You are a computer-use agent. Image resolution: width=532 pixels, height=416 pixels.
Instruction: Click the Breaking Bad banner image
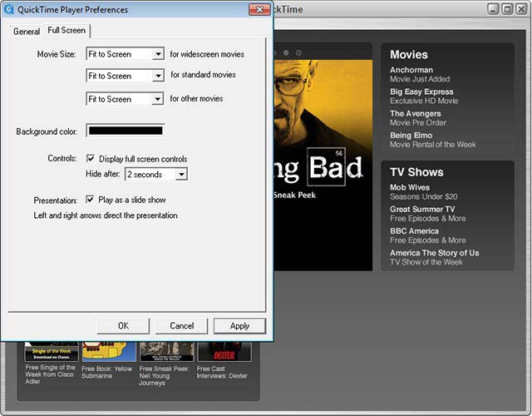pos(323,165)
